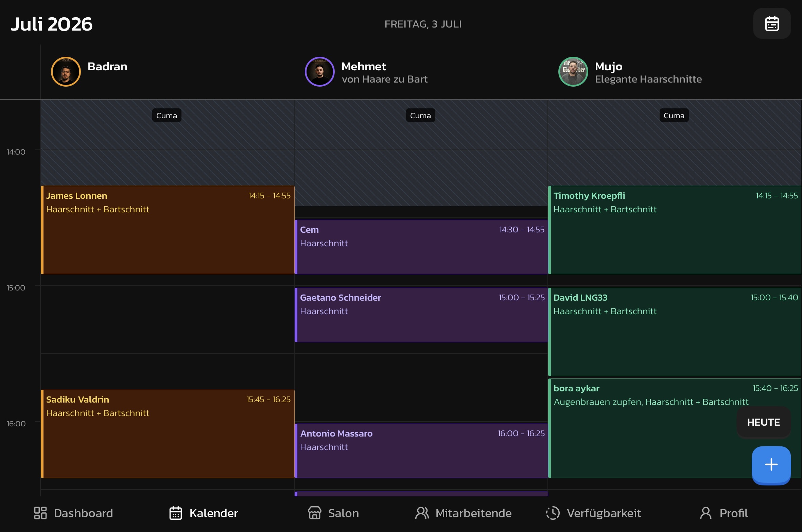Screen dimensions: 802x532
Task: Click the 15:40 – 16:25 time text
Action: (x=775, y=388)
